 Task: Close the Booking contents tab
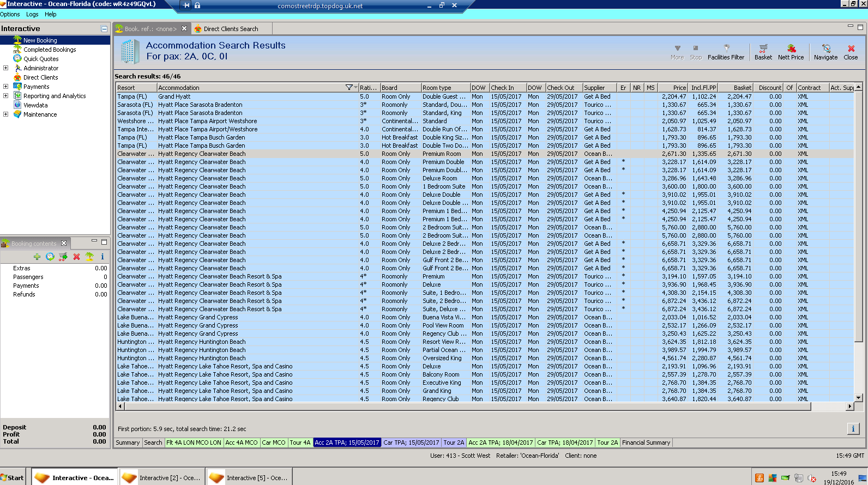click(64, 243)
